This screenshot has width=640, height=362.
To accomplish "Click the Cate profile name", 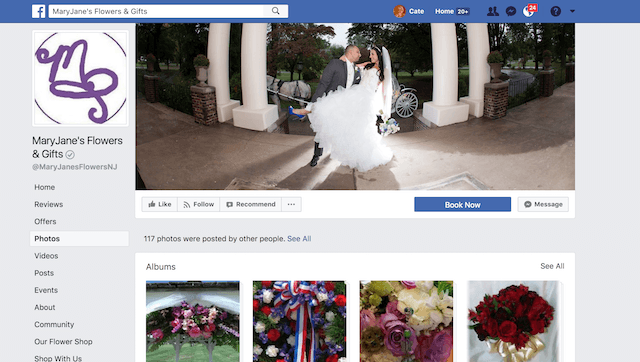I will (416, 11).
